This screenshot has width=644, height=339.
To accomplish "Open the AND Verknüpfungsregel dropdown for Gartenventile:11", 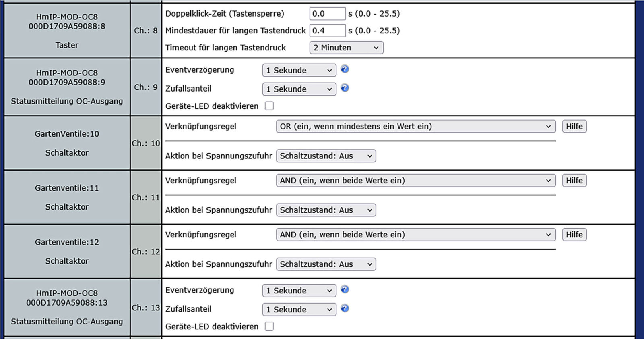I will point(415,180).
